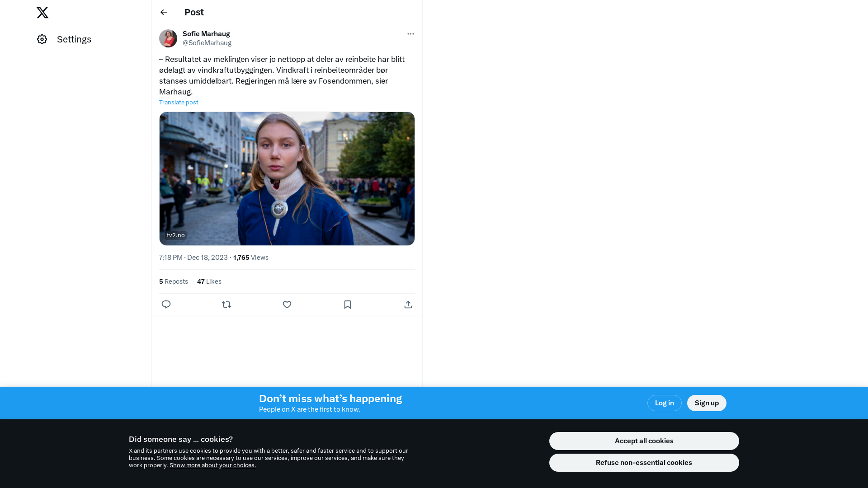
Task: Click the repost arrows icon
Action: (226, 305)
